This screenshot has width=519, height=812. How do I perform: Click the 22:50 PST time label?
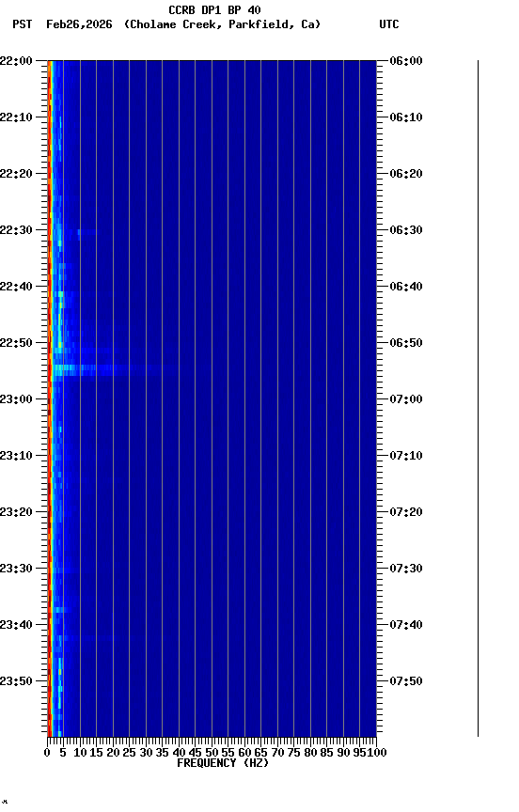[16, 343]
